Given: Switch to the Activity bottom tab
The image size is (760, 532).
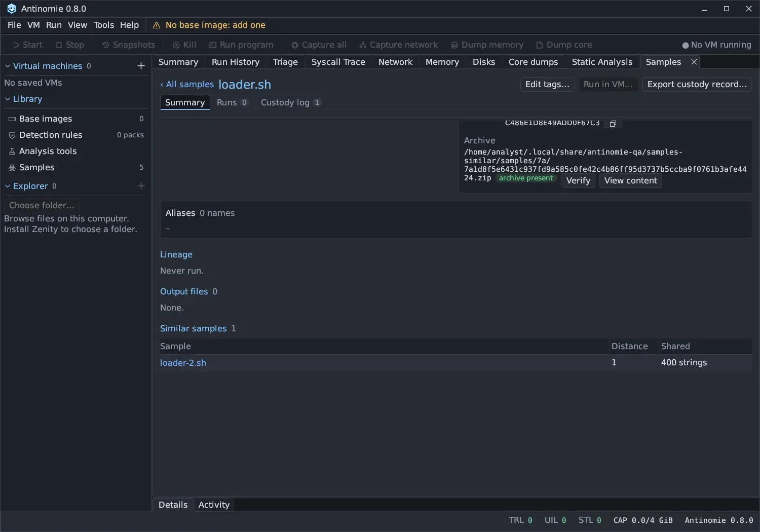Looking at the screenshot, I should (x=214, y=505).
